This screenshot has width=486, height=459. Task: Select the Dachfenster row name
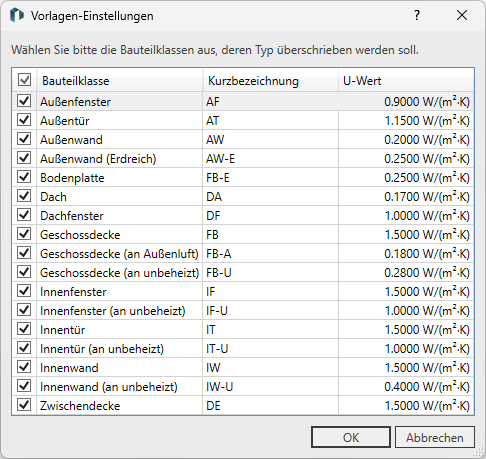click(x=72, y=216)
